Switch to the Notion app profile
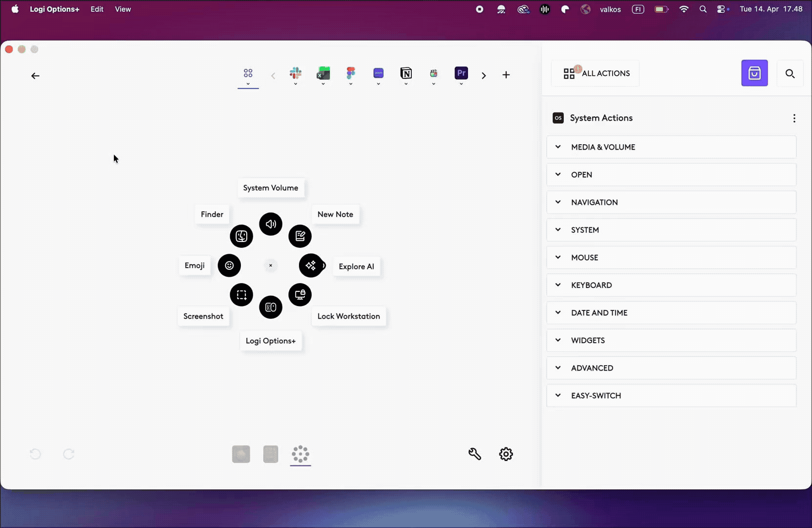 click(406, 73)
